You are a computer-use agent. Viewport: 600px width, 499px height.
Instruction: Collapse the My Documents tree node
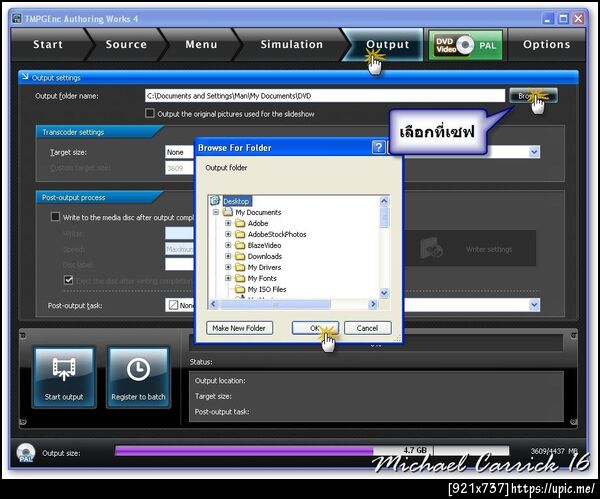click(x=216, y=212)
